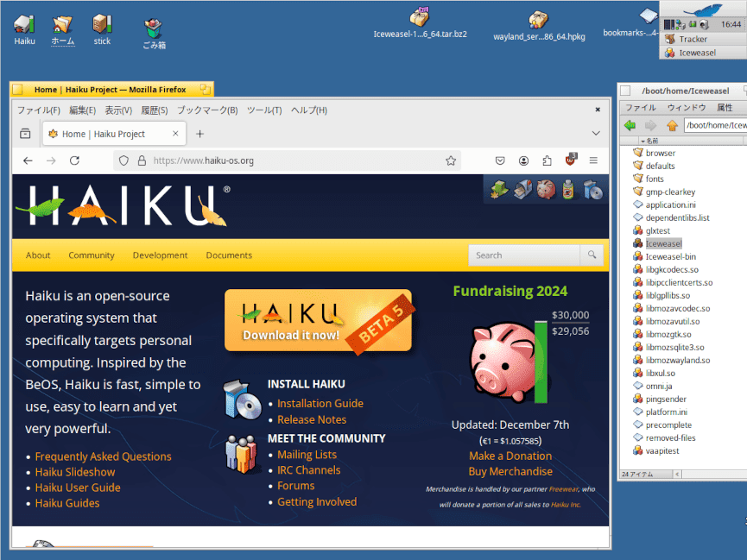Go back in Firefox

pos(28,161)
